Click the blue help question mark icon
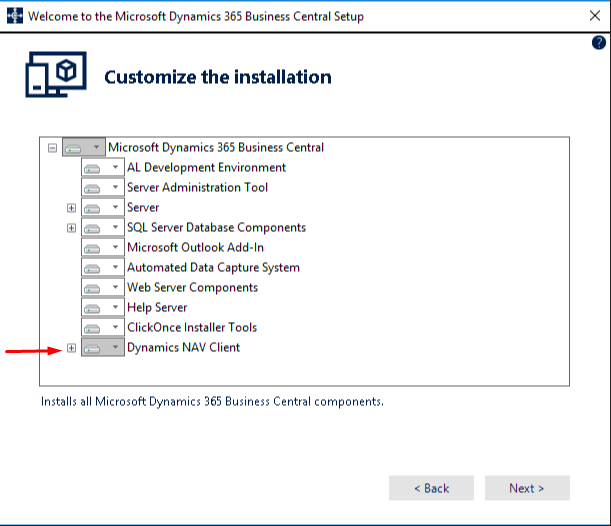The height and width of the screenshot is (526, 611). coord(599,42)
